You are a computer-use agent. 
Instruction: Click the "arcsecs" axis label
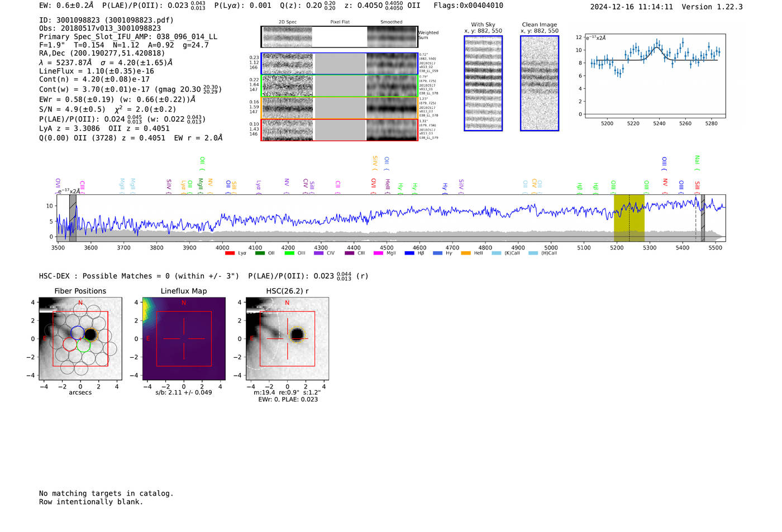[80, 392]
